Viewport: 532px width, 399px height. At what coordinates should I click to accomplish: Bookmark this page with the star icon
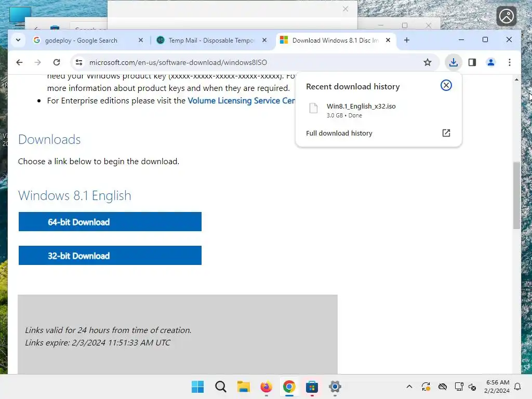tap(428, 62)
